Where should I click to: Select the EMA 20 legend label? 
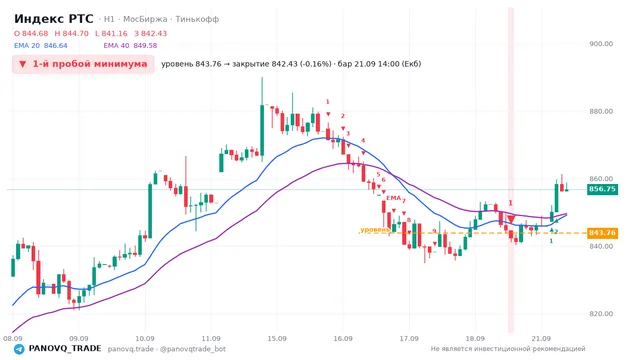tap(27, 46)
